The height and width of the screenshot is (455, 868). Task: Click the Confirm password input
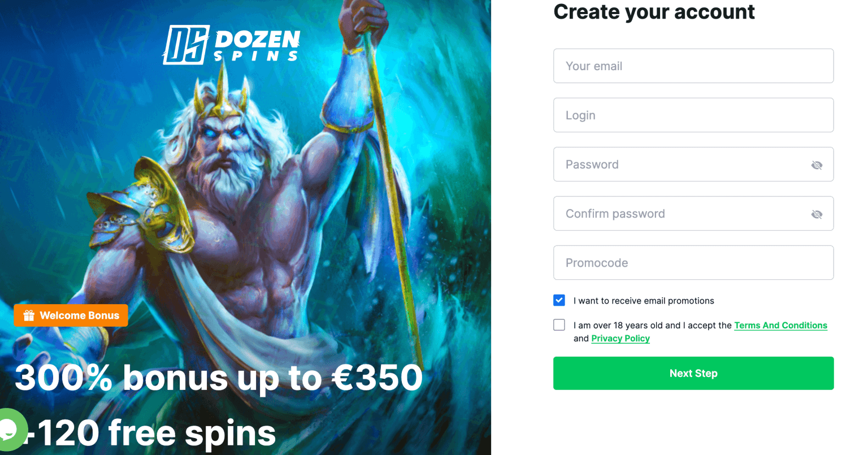click(693, 213)
